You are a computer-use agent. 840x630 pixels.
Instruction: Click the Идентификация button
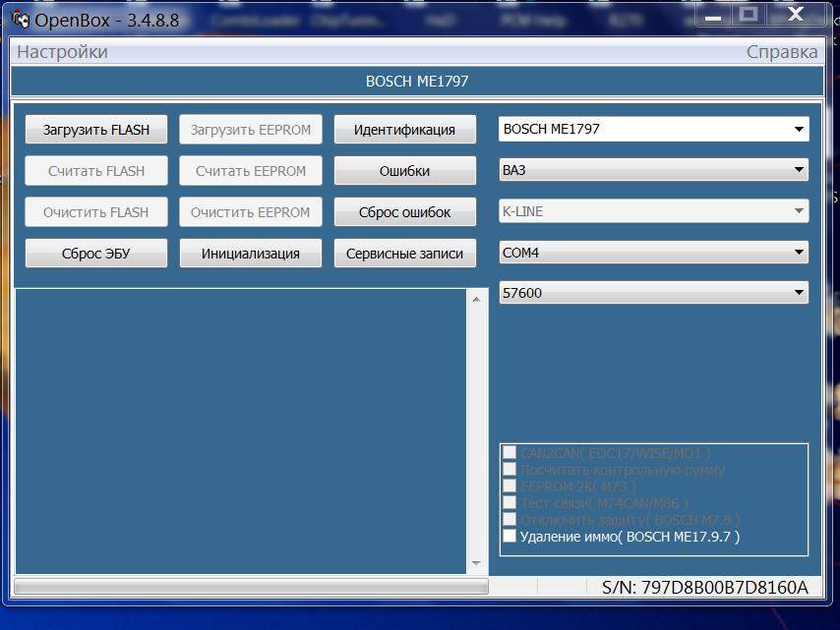pos(404,130)
